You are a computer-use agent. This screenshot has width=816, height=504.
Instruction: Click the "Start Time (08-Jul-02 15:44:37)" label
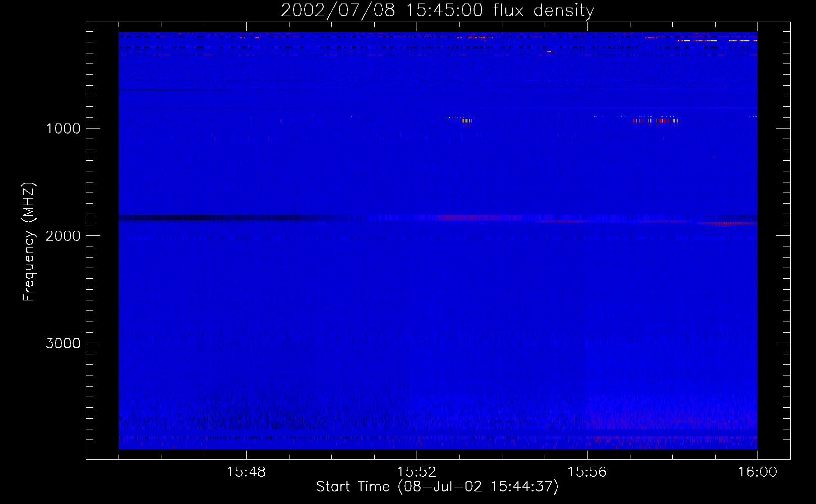437,487
